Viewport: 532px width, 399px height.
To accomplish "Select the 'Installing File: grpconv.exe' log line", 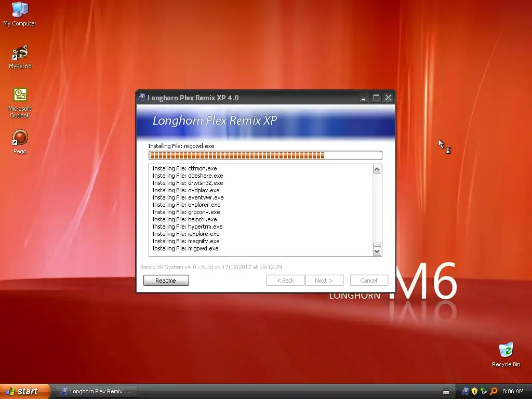I will [186, 212].
